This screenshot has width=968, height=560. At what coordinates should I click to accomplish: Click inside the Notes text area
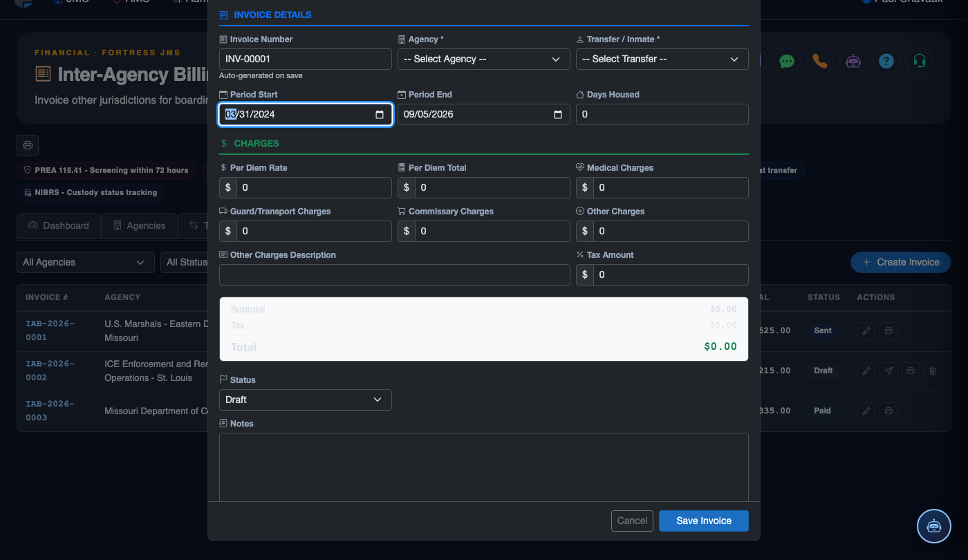click(484, 467)
